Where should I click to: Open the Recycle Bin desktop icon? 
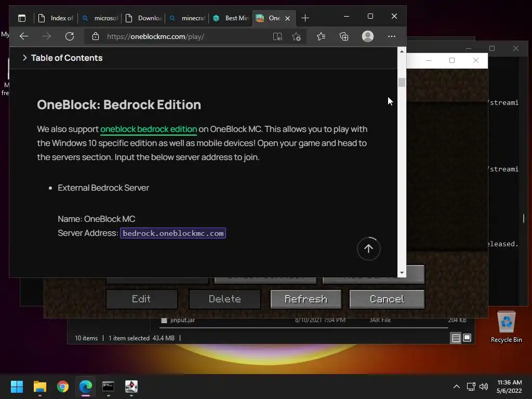[x=506, y=327]
